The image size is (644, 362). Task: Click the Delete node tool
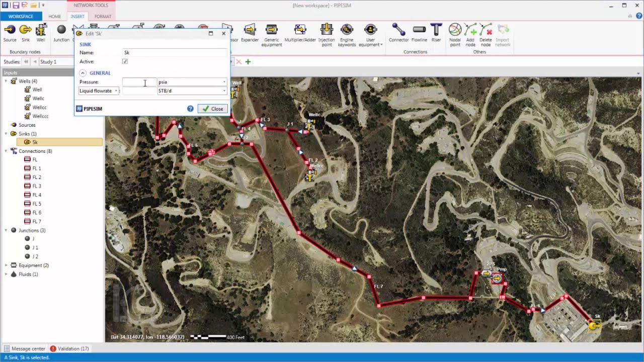pyautogui.click(x=486, y=35)
